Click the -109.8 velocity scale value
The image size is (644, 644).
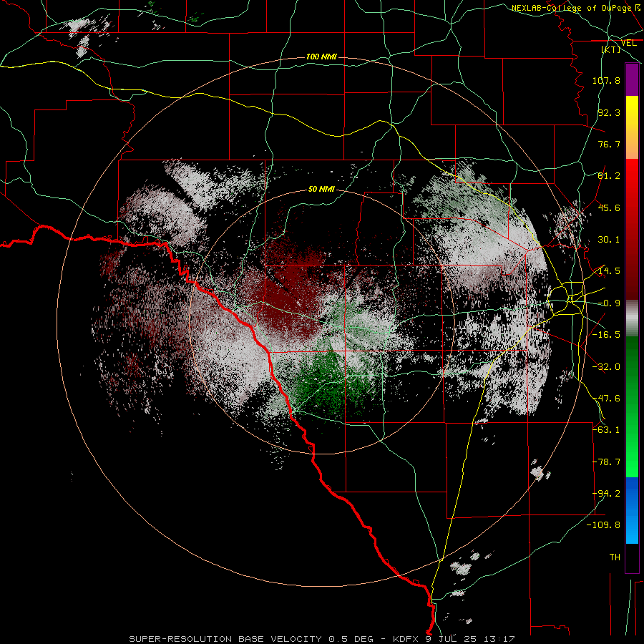[604, 525]
